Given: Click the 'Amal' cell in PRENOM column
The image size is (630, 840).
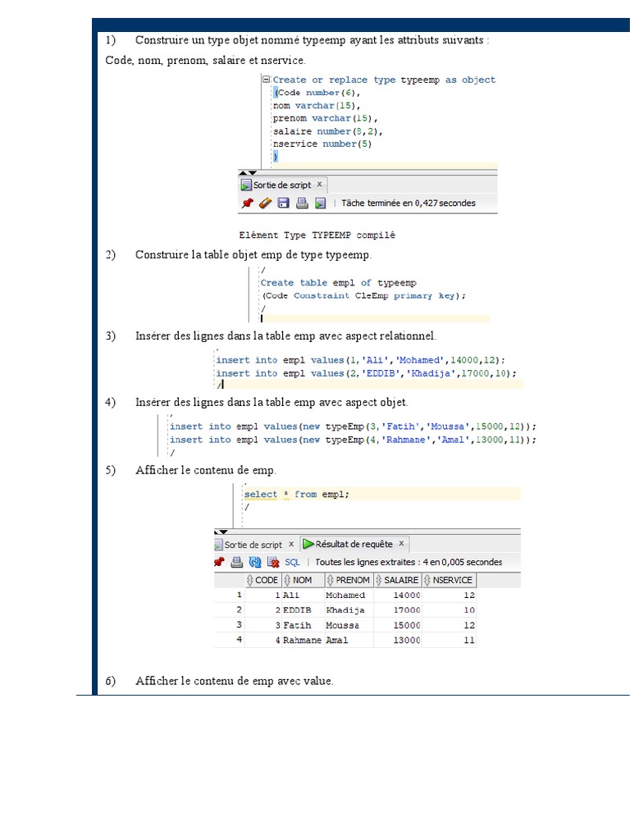Looking at the screenshot, I should point(349,640).
